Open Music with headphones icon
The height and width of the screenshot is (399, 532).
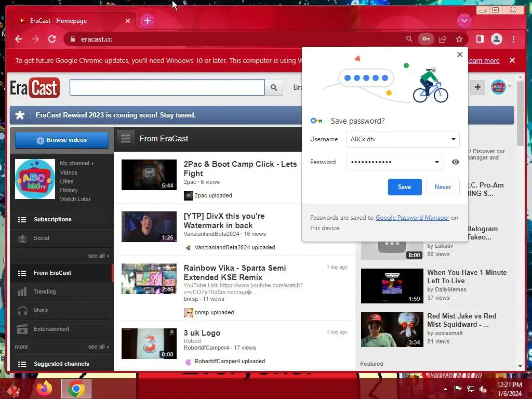point(62,310)
